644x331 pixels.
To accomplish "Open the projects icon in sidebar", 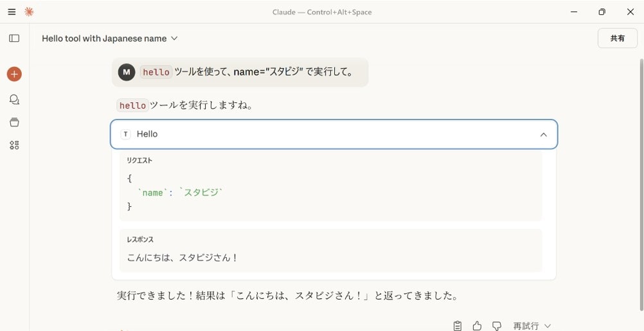I will [x=14, y=122].
